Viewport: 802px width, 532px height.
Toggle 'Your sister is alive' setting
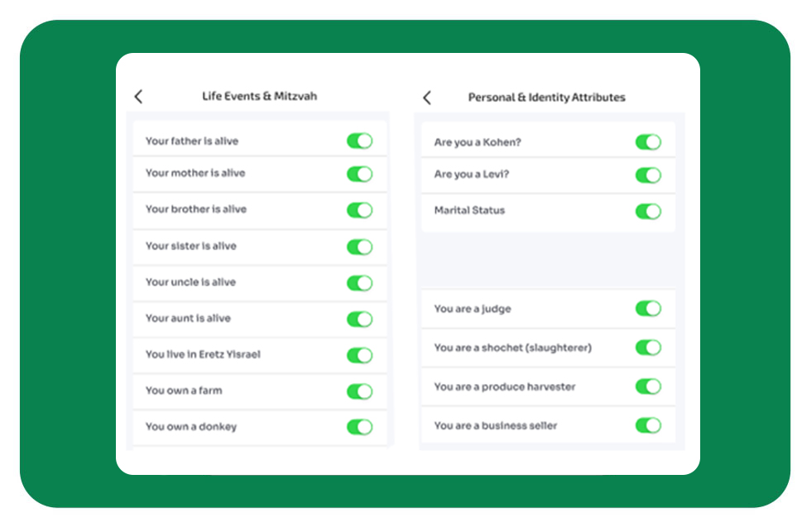[x=359, y=247]
